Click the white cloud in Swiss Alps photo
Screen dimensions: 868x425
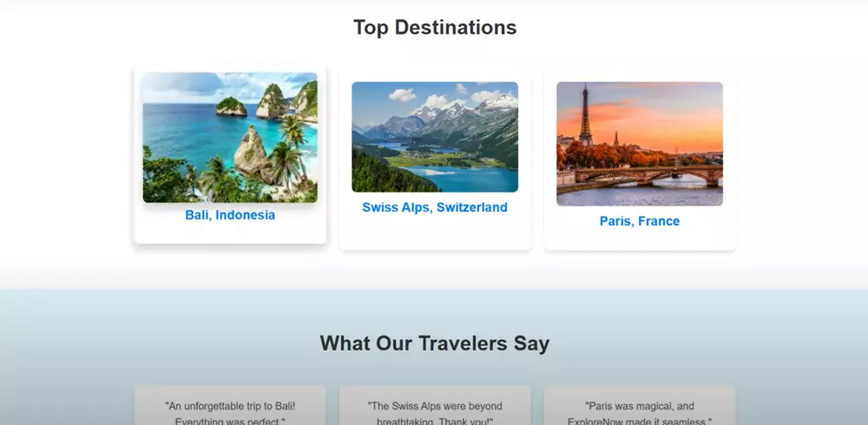[403, 95]
